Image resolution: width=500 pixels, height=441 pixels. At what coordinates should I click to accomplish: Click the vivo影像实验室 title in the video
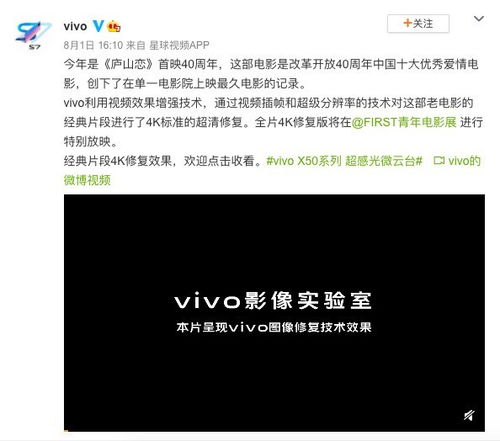pos(273,300)
